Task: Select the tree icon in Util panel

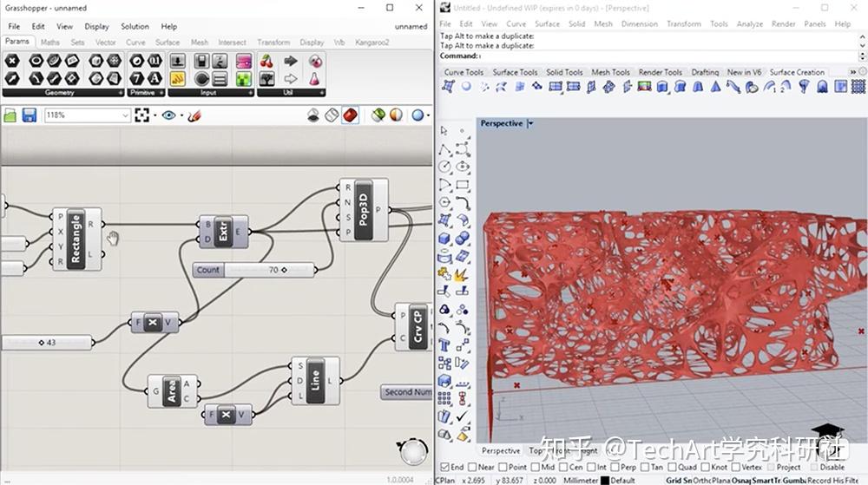Action: coord(266,79)
